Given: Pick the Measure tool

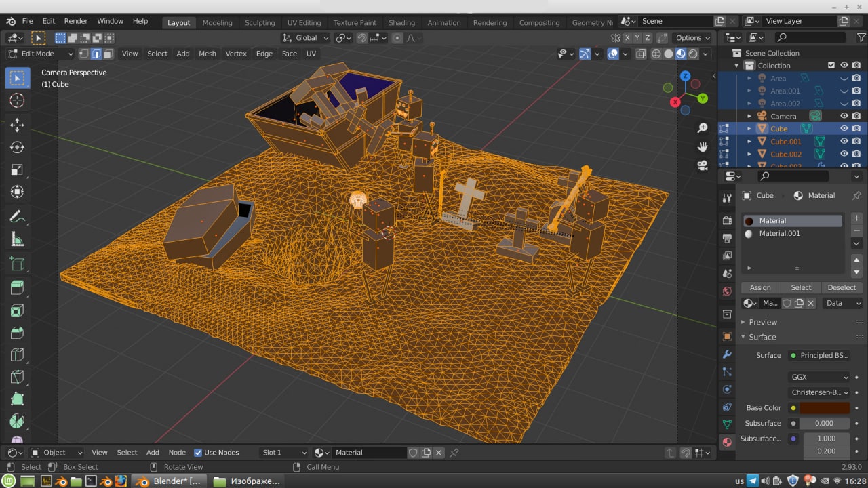Looking at the screenshot, I should 17,240.
